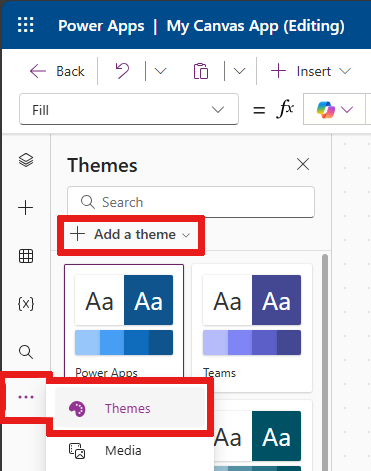Viewport: 371px width, 471px height.
Task: Open the Data table icon in sidebar
Action: pyautogui.click(x=26, y=256)
